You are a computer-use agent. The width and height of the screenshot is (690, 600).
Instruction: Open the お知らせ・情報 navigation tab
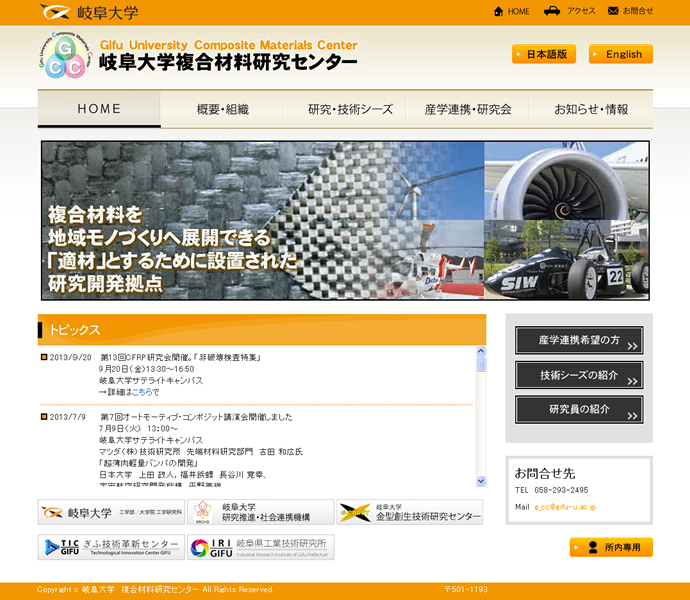coord(591,109)
